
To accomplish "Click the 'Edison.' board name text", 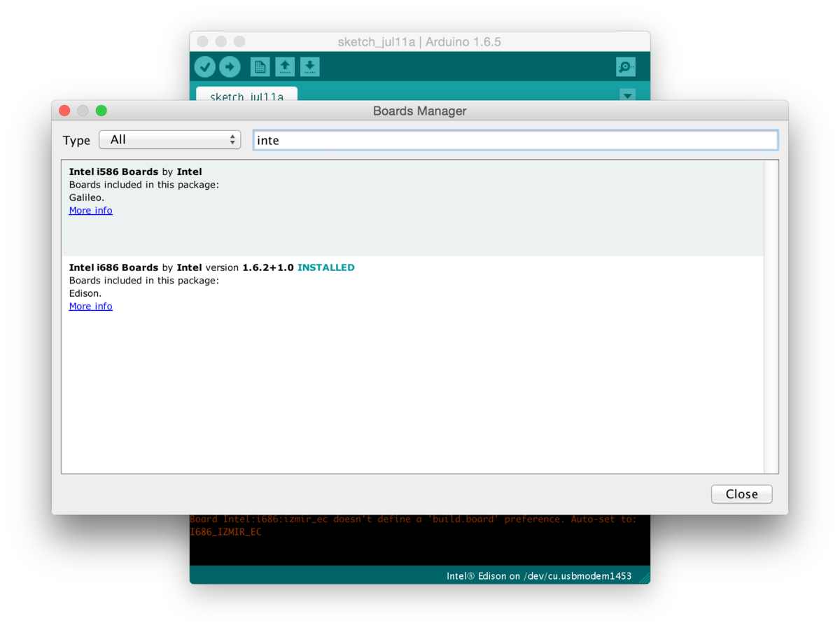I will click(85, 293).
